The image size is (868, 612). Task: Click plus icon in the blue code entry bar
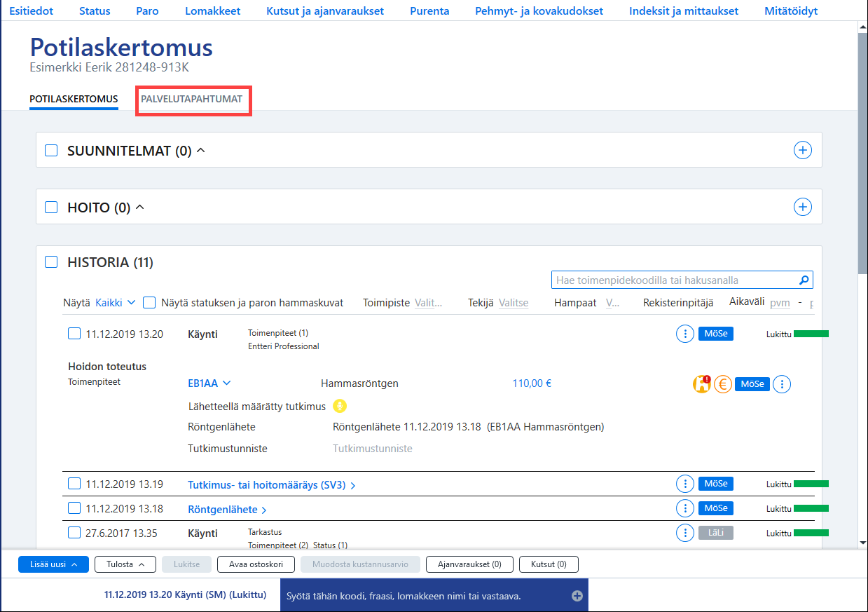pyautogui.click(x=577, y=596)
